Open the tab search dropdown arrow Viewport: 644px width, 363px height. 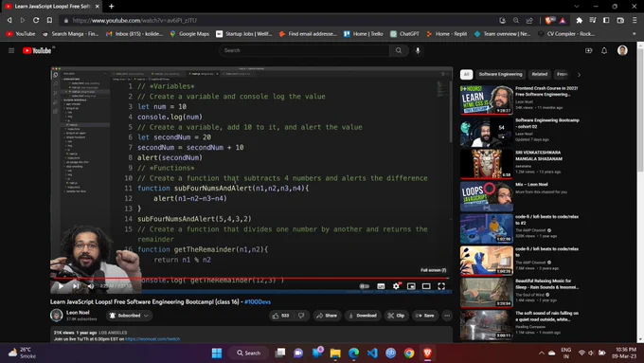tap(577, 7)
